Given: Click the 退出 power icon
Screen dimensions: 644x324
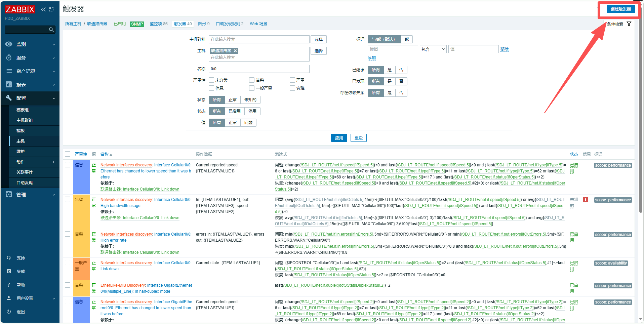Looking at the screenshot, I should coord(9,312).
